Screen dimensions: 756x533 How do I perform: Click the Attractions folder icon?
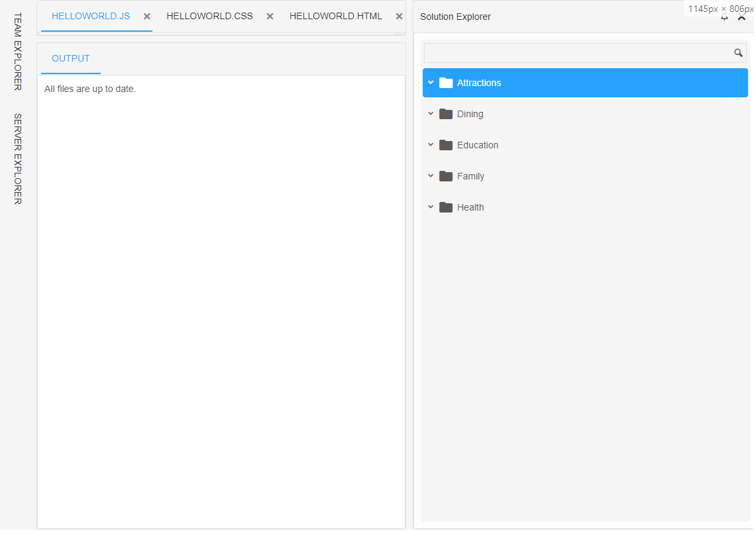[446, 83]
